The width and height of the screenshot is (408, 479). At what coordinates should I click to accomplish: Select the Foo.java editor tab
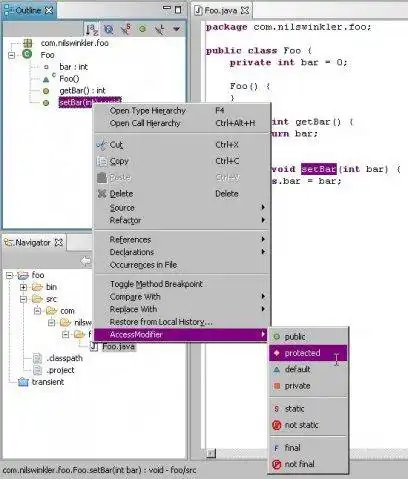221,11
